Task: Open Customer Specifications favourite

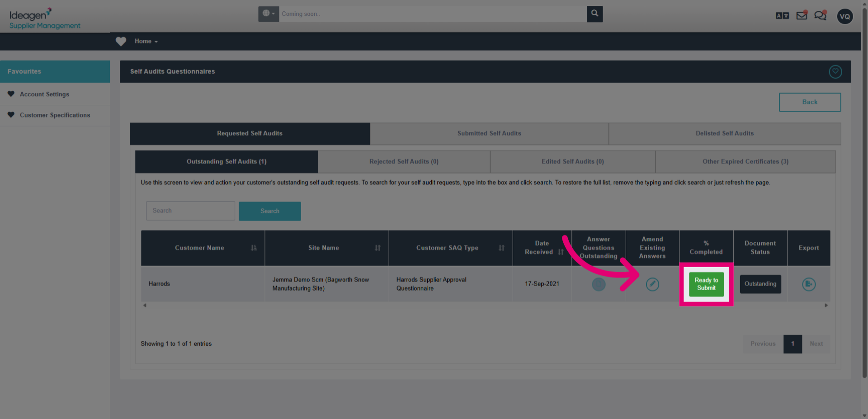Action: (55, 115)
